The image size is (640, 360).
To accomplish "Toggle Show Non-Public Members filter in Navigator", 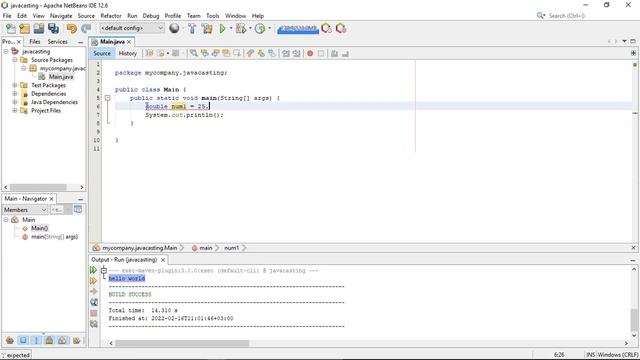I will pyautogui.click(x=49, y=340).
